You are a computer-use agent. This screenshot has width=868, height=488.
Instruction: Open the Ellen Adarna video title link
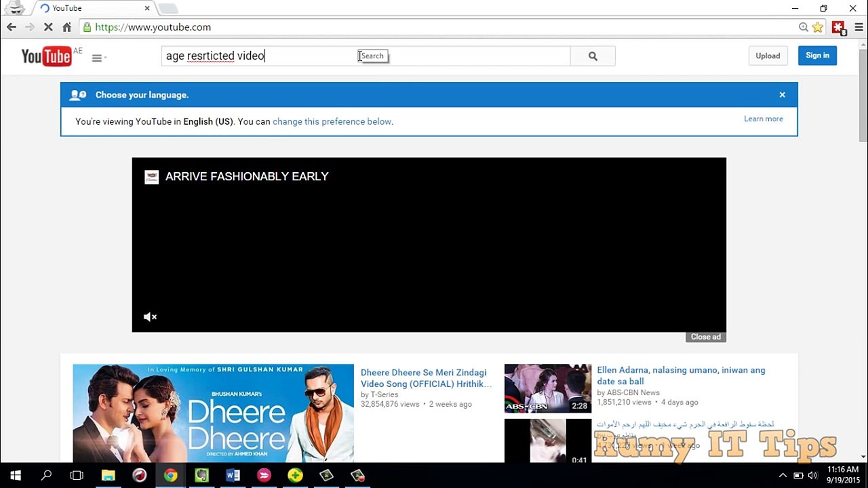pos(681,375)
